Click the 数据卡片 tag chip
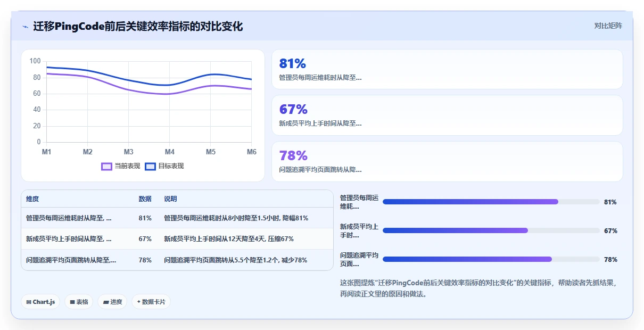 click(x=151, y=302)
